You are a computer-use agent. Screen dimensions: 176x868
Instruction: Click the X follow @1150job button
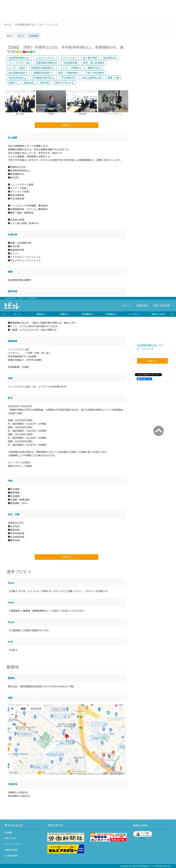(x=148, y=375)
